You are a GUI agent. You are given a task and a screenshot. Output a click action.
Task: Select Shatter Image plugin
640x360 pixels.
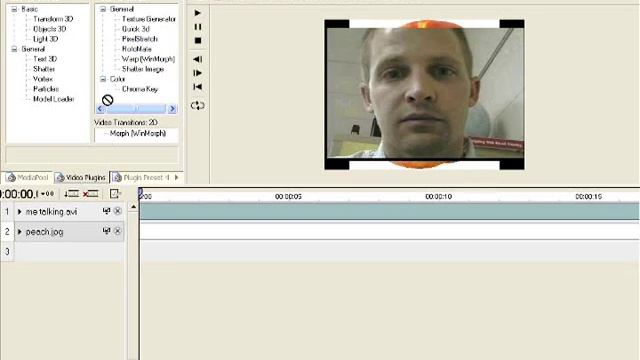tap(143, 69)
